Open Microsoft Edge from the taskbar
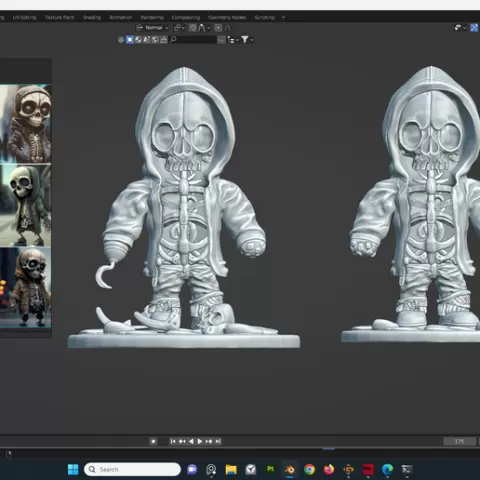This screenshot has height=480, width=480. coord(387,469)
